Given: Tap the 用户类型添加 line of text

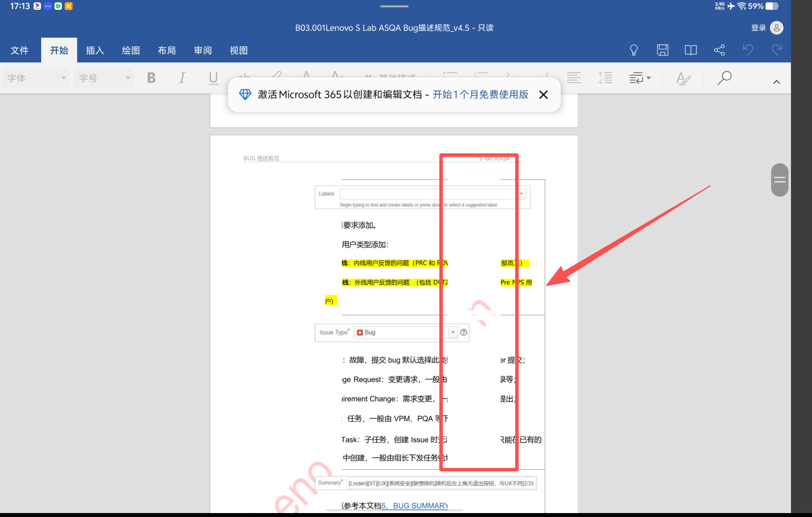Looking at the screenshot, I should tap(365, 244).
